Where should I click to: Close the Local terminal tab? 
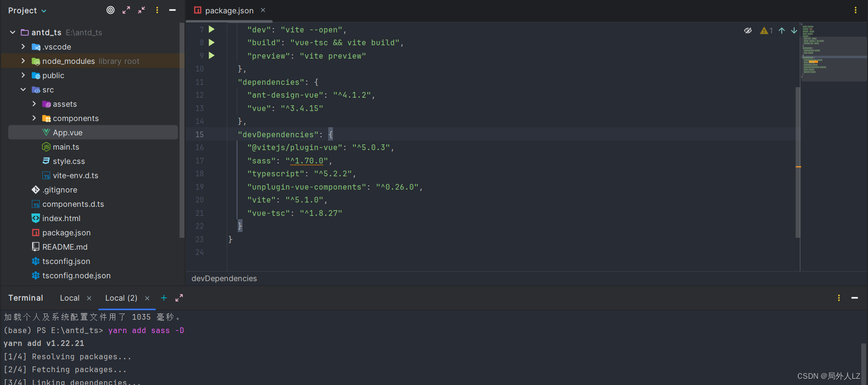point(89,298)
